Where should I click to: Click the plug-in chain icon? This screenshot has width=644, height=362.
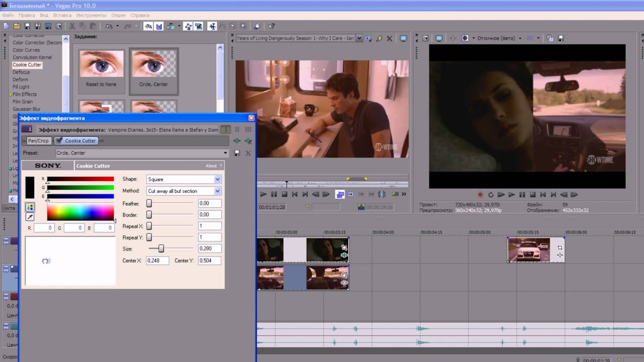[236, 141]
